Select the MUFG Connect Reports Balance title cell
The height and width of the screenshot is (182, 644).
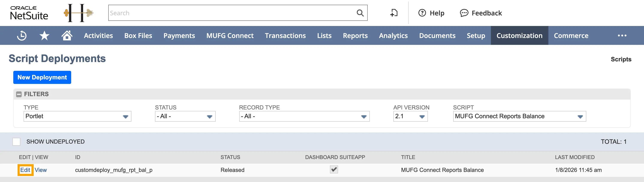coord(442,170)
